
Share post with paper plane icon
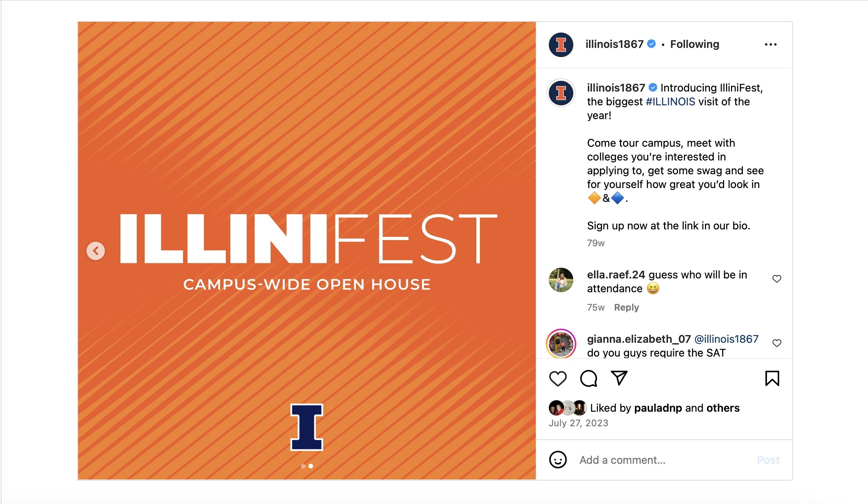(619, 378)
